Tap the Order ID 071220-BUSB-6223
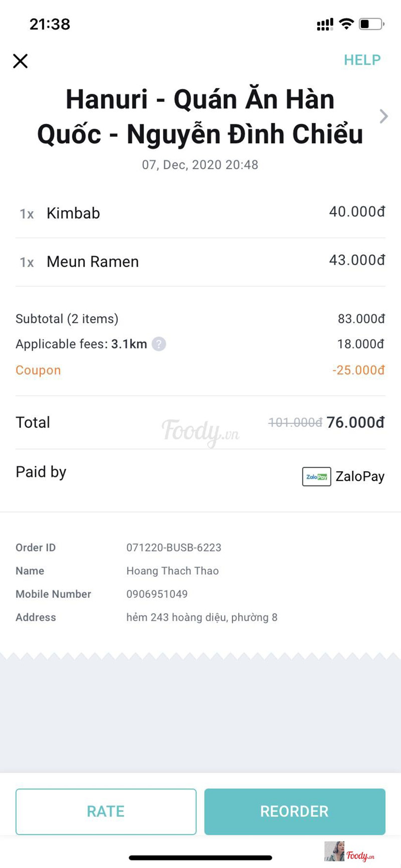Viewport: 401px width, 868px height. coord(173,548)
